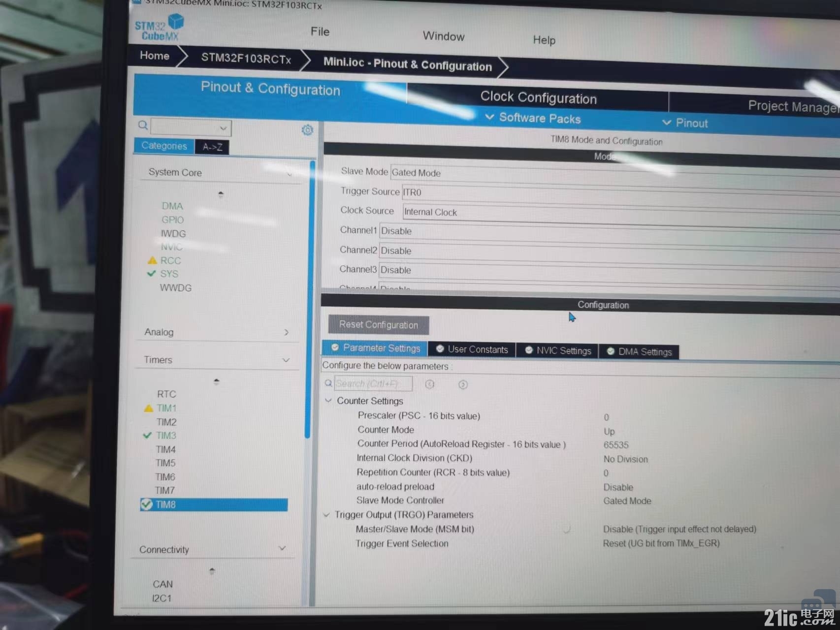Expand the Pinout dropdown menu
The height and width of the screenshot is (630, 840).
[685, 123]
